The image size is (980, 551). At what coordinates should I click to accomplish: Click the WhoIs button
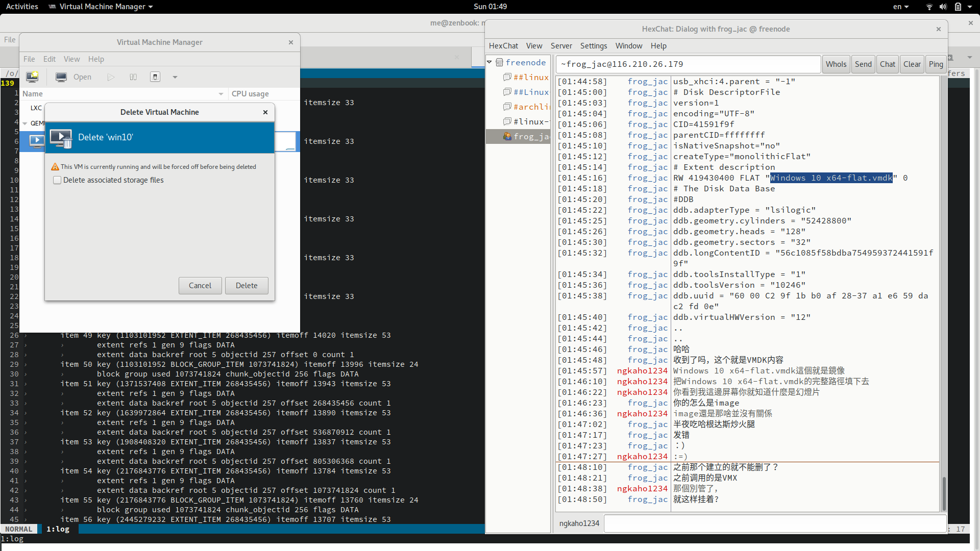[836, 64]
